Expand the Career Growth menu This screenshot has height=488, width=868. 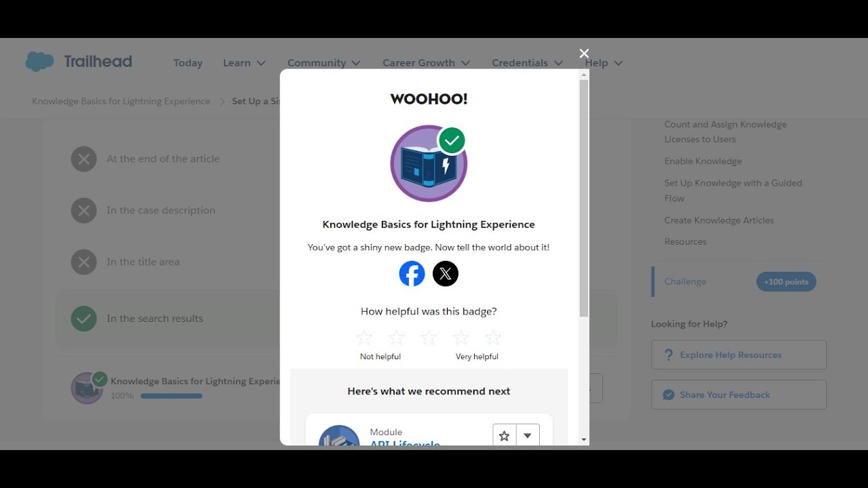427,63
